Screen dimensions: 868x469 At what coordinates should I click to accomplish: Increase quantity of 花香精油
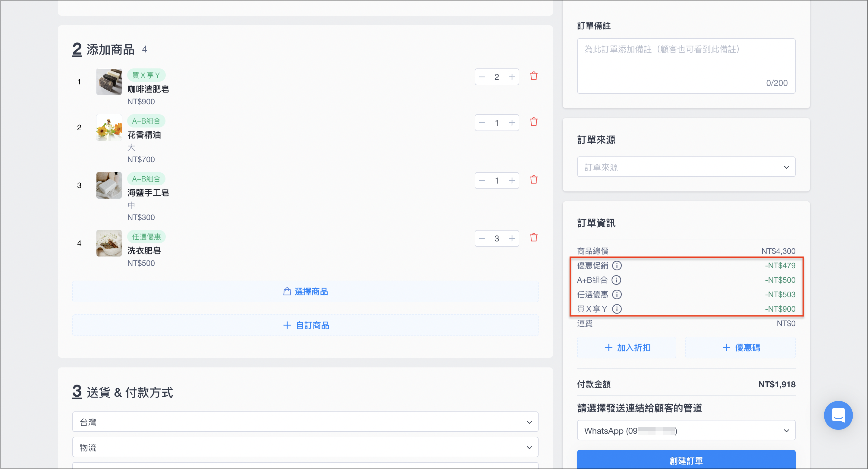[x=512, y=123]
